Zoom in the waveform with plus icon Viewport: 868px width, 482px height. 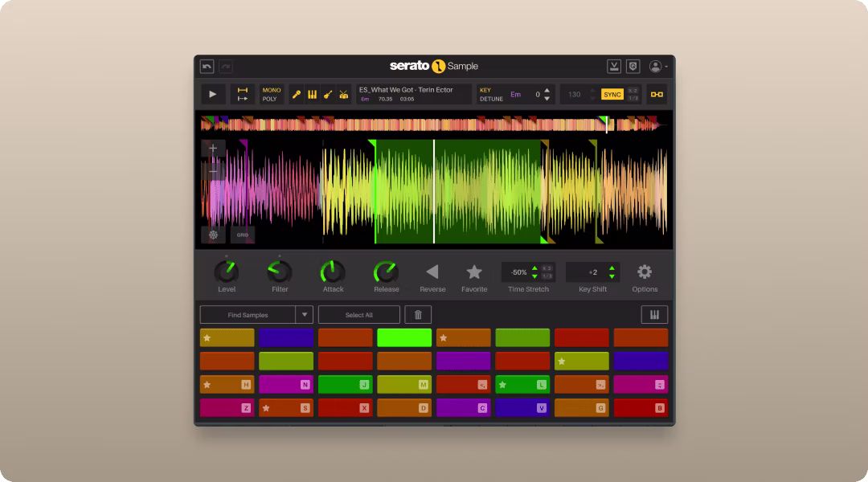pos(213,149)
